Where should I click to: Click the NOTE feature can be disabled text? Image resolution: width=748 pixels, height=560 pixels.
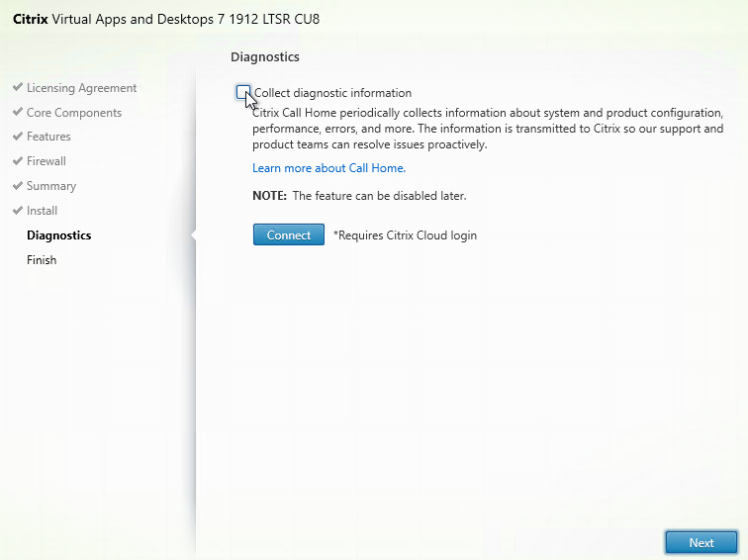point(359,196)
